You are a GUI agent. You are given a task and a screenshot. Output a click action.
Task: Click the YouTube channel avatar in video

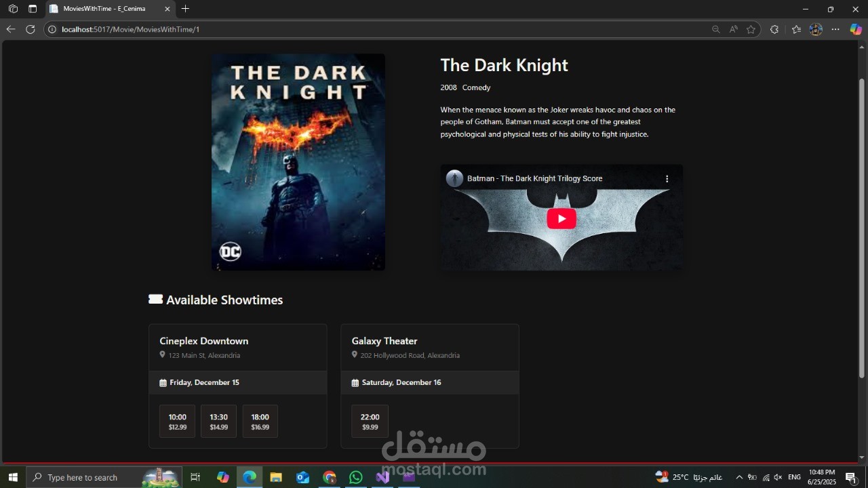tap(454, 178)
